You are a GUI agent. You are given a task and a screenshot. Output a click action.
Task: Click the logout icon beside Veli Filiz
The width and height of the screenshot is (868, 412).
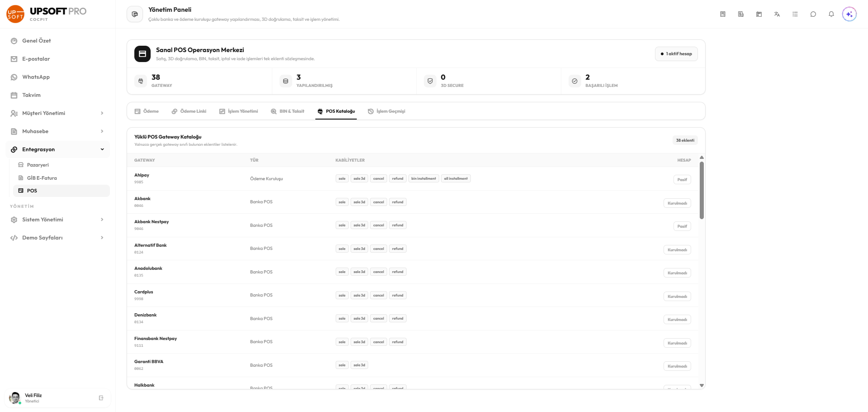[x=101, y=398]
